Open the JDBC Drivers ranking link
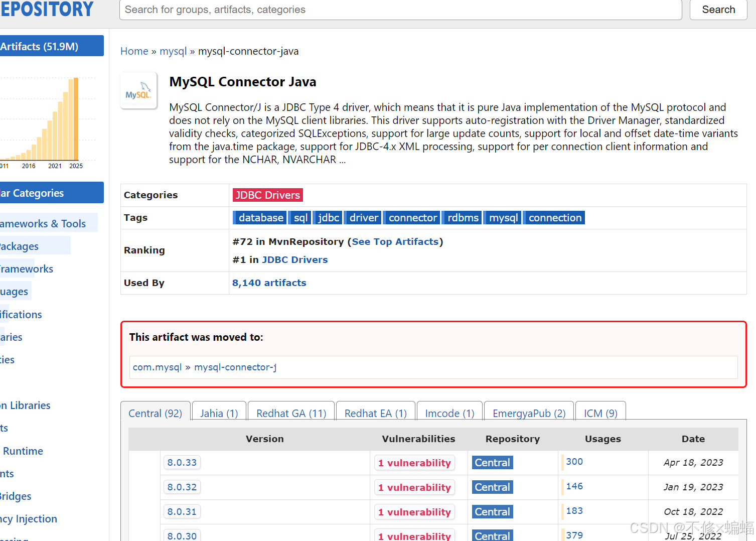756x541 pixels. (294, 260)
